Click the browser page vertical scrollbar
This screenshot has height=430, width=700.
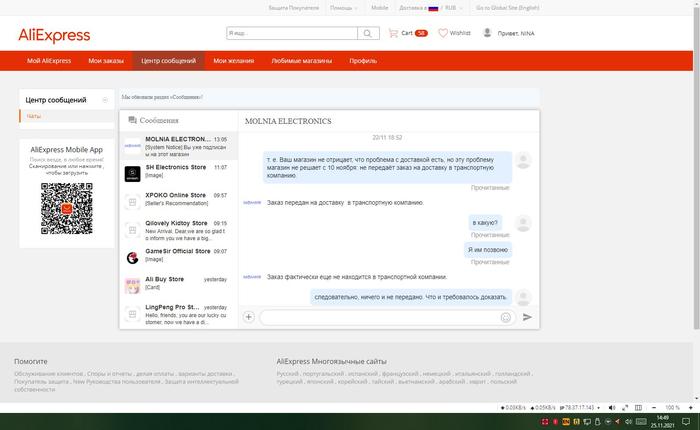696,167
